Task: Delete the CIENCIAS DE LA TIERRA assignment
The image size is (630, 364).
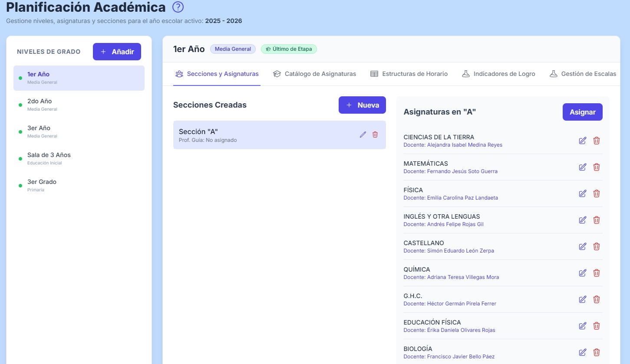Action: click(x=597, y=141)
